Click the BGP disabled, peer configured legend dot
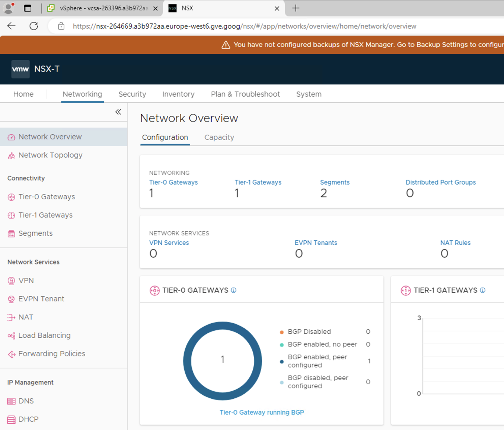This screenshot has height=430, width=504. pos(282,382)
